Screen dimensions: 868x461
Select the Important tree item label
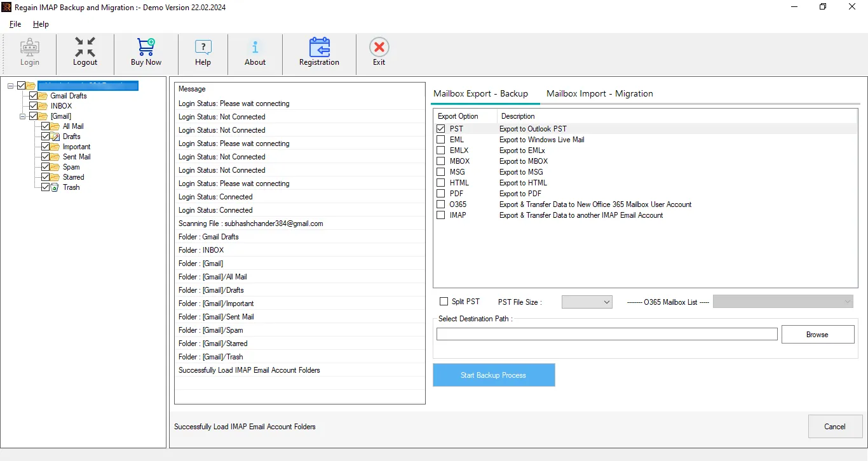point(76,147)
